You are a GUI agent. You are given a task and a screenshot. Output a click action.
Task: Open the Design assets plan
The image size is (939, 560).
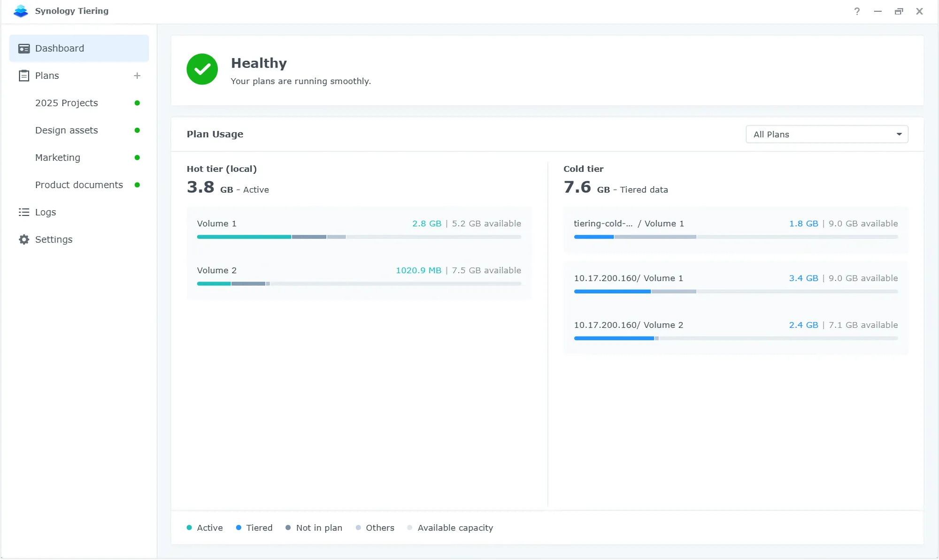67,130
